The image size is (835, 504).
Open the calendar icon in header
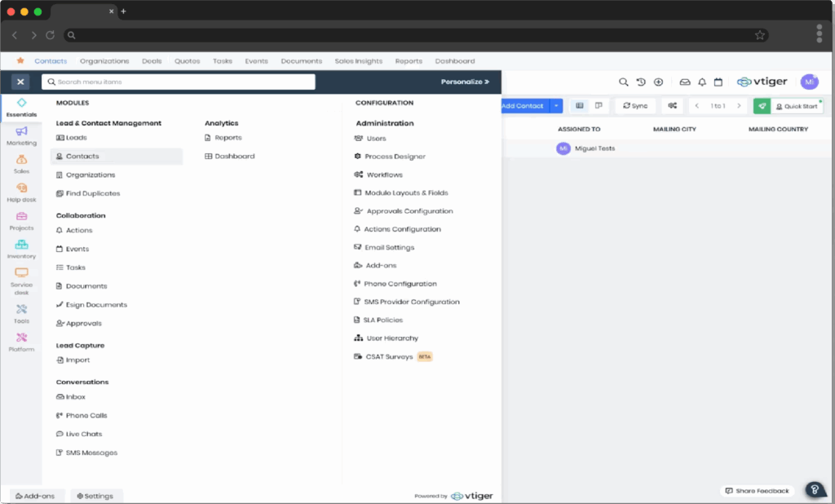[x=718, y=82]
